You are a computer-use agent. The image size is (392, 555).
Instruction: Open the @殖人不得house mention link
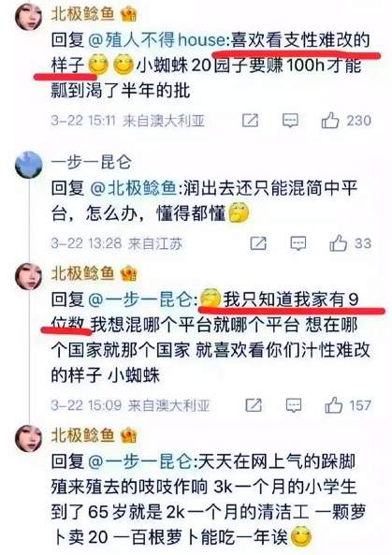[x=157, y=40]
